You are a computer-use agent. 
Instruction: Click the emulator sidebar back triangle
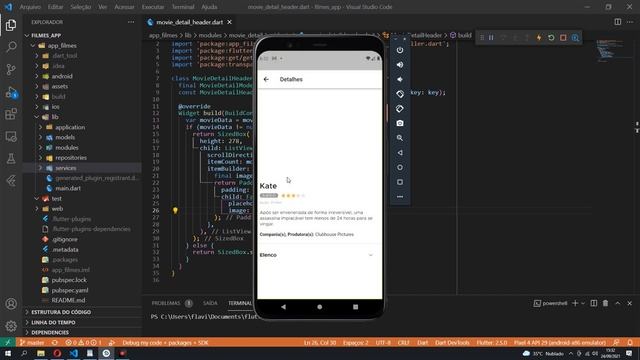tap(400, 153)
